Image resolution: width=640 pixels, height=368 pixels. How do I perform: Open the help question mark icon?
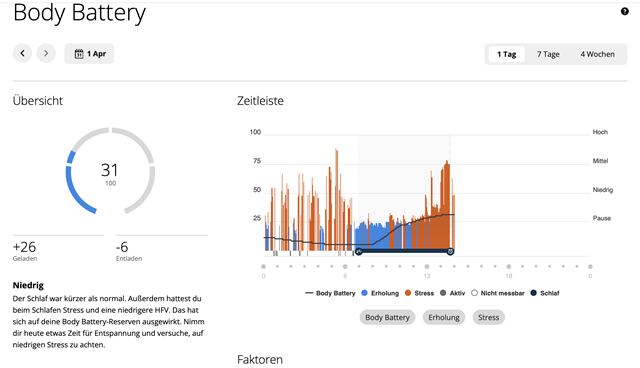[x=624, y=11]
